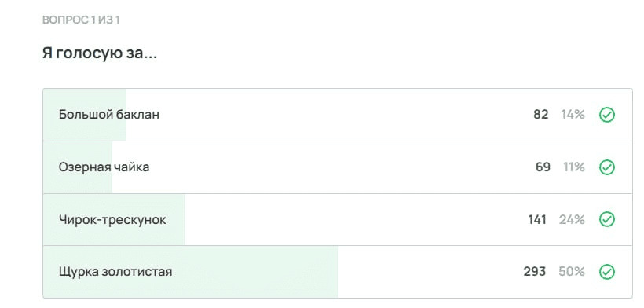
Task: Click the 69 vote count
Action: click(543, 167)
